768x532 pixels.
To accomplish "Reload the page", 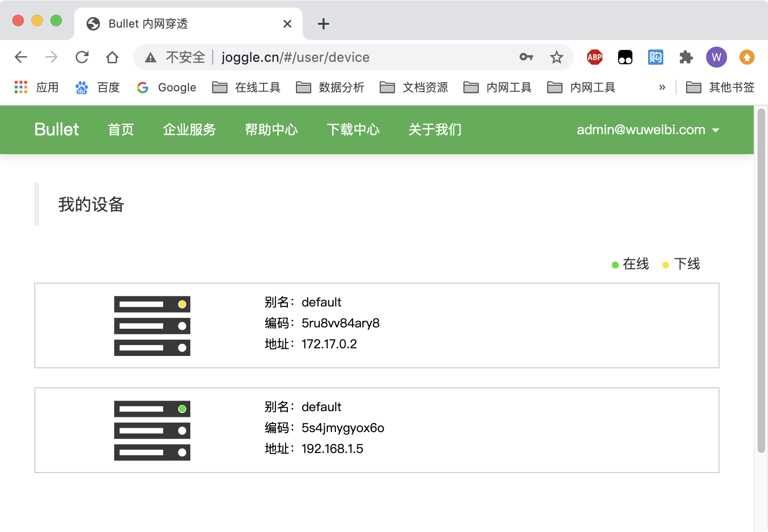I will point(82,57).
